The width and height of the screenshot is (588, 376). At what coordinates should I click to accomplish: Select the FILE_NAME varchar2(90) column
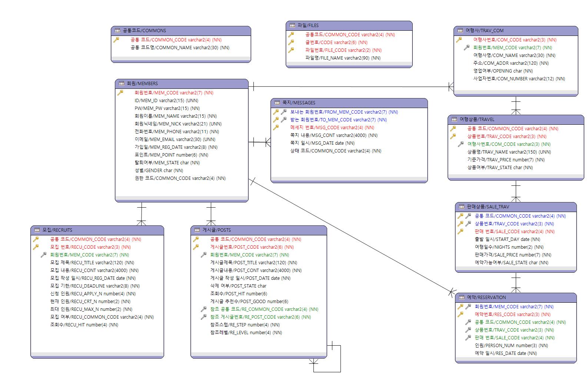pyautogui.click(x=343, y=58)
